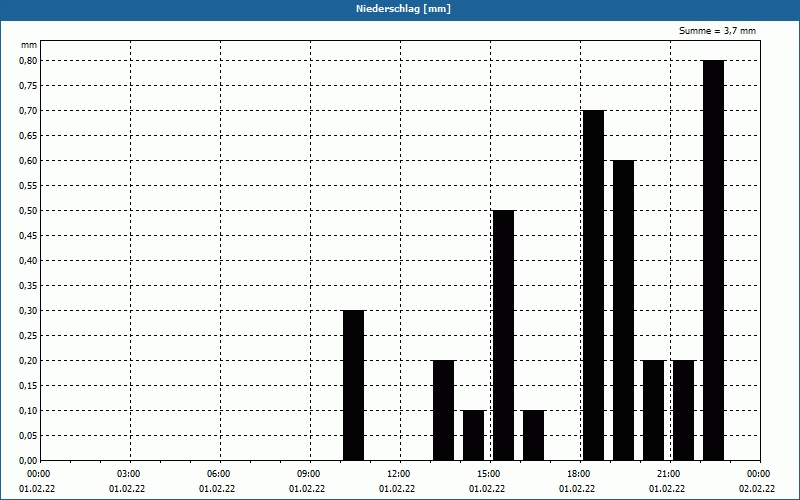Click the 0,30 mm bar after 10:00

pyautogui.click(x=354, y=385)
